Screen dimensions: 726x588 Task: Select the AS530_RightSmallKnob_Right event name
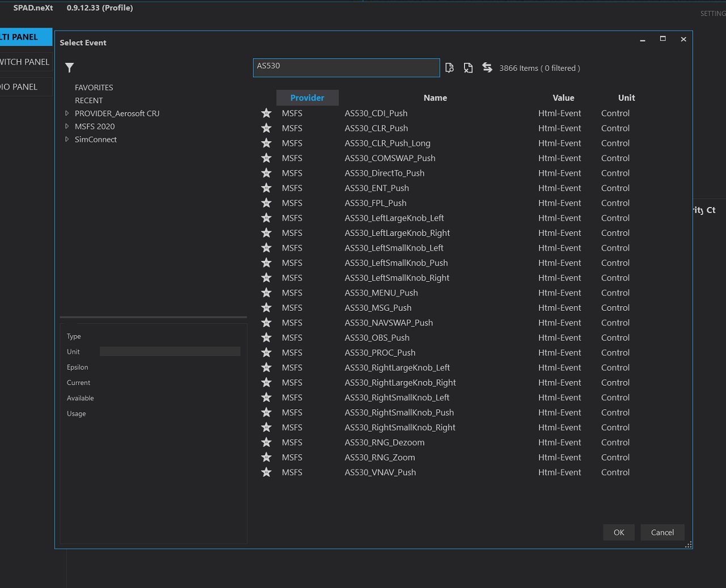pyautogui.click(x=400, y=428)
